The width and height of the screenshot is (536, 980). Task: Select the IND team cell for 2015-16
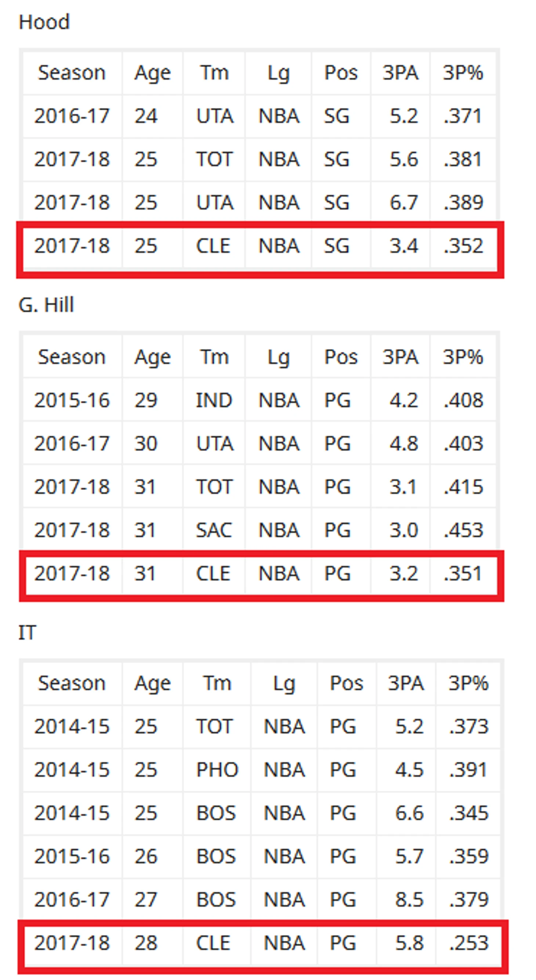click(214, 400)
